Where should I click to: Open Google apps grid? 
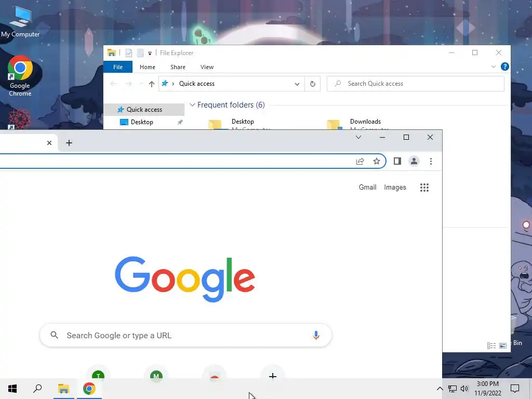[424, 187]
